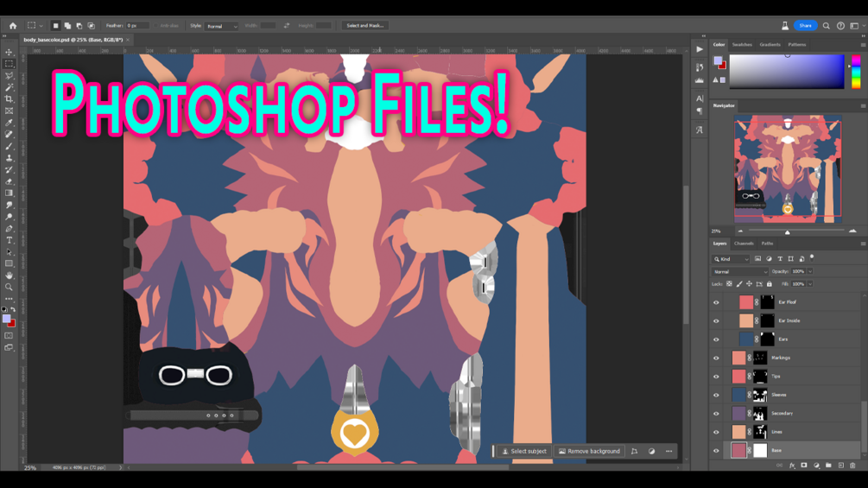
Task: Hide the Markings layer
Action: click(x=716, y=358)
